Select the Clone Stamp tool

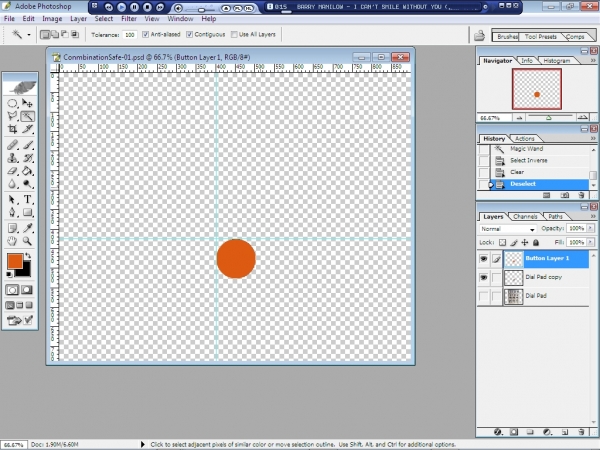pyautogui.click(x=12, y=158)
